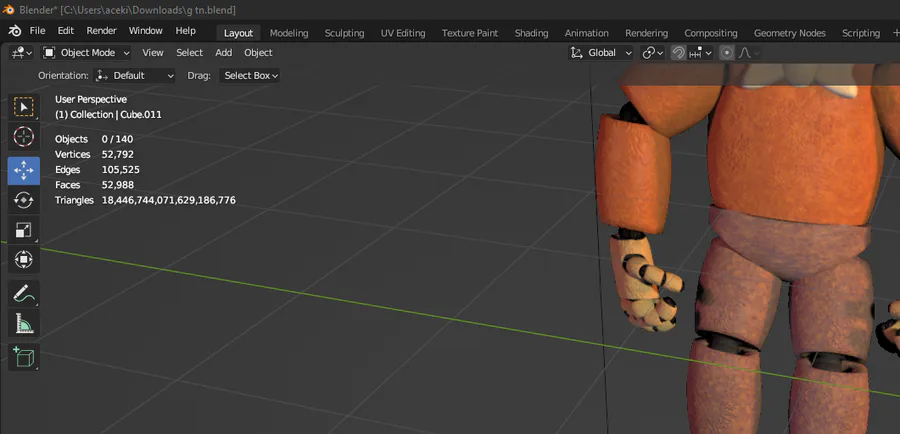This screenshot has height=434, width=900.
Task: Switch to the Geometry Nodes workspace tab
Action: (790, 33)
